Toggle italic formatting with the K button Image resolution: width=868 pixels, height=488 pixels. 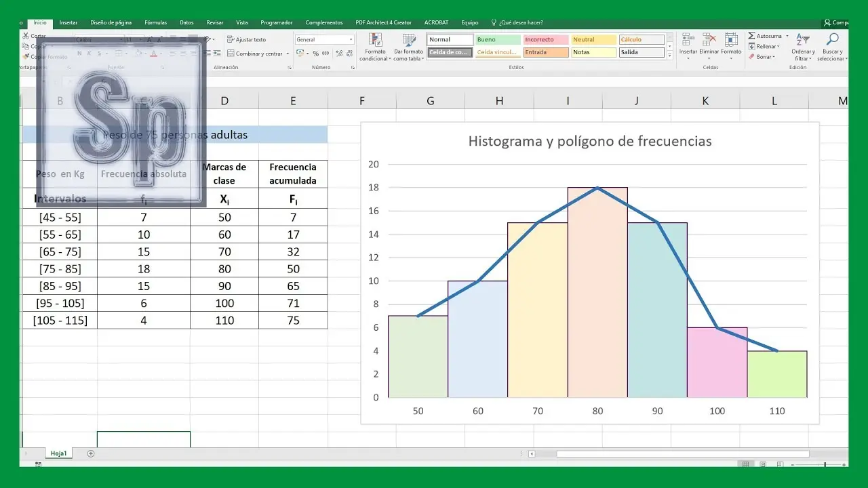pyautogui.click(x=89, y=53)
